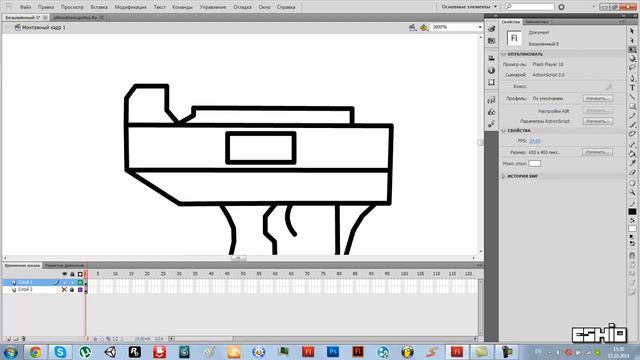
Task: Open the white fill color swatch
Action: 632,229
